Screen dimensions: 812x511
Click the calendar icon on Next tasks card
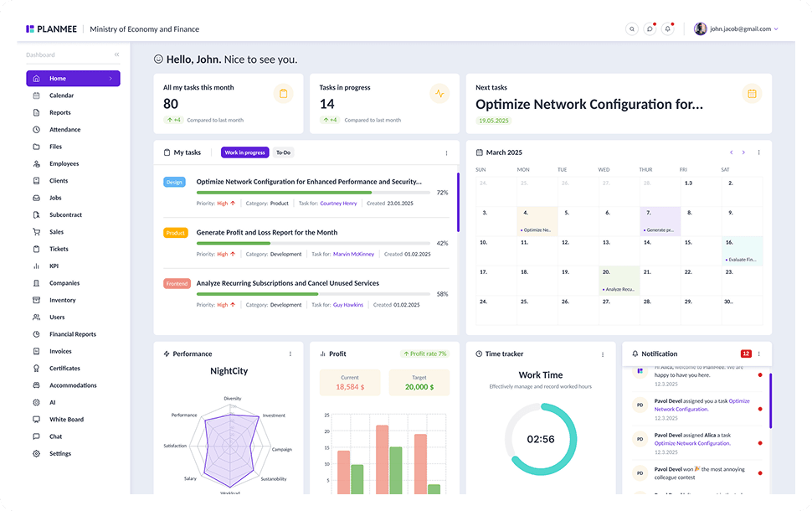tap(752, 94)
